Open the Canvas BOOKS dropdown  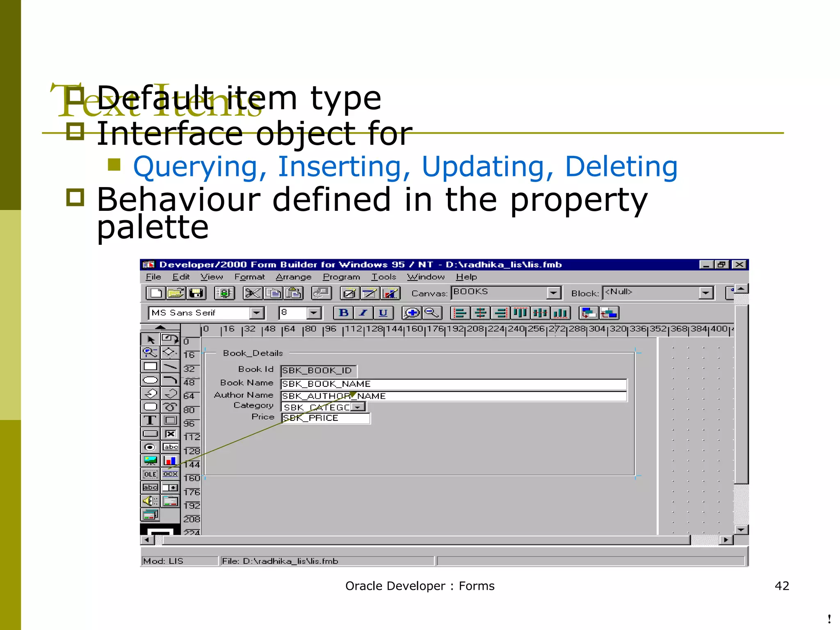pos(554,293)
